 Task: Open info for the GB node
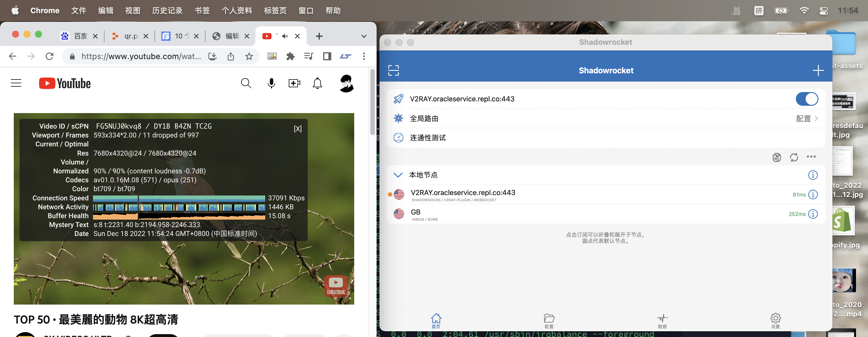point(813,214)
